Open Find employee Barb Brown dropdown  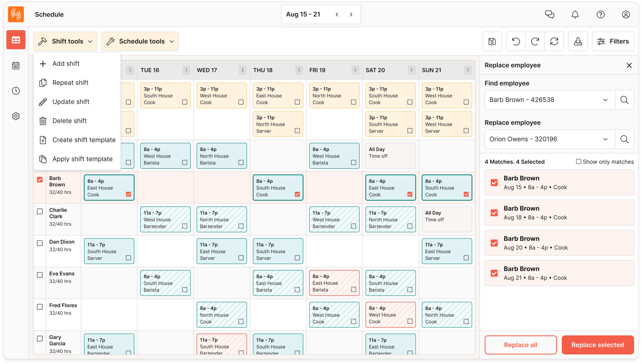point(550,100)
